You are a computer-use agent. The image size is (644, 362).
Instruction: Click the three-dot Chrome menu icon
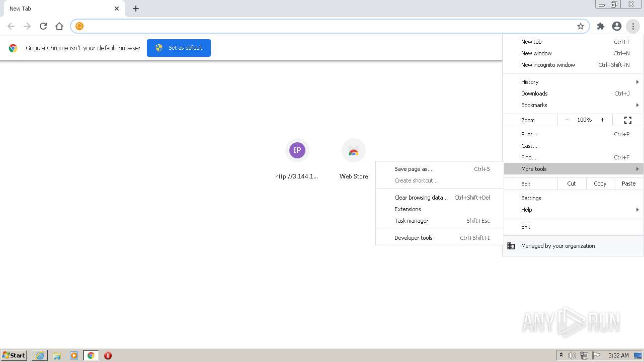[633, 26]
